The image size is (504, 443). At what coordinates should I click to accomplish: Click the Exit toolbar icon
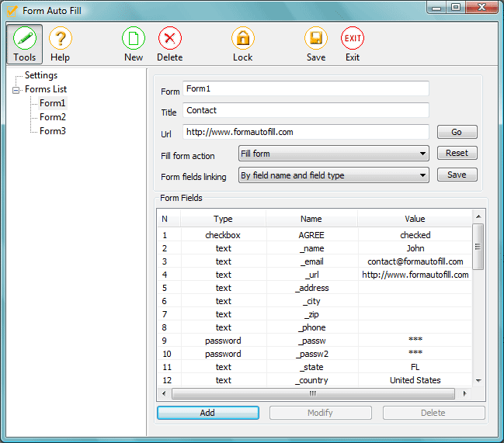(353, 38)
